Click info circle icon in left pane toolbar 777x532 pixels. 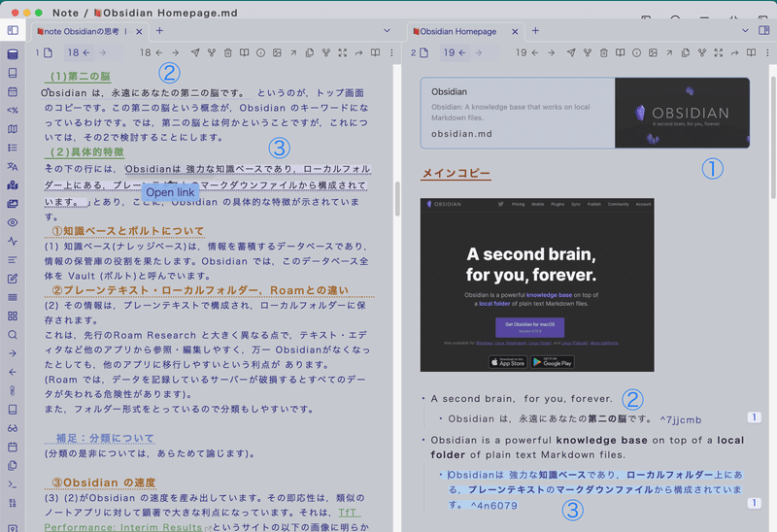pyautogui.click(x=260, y=52)
